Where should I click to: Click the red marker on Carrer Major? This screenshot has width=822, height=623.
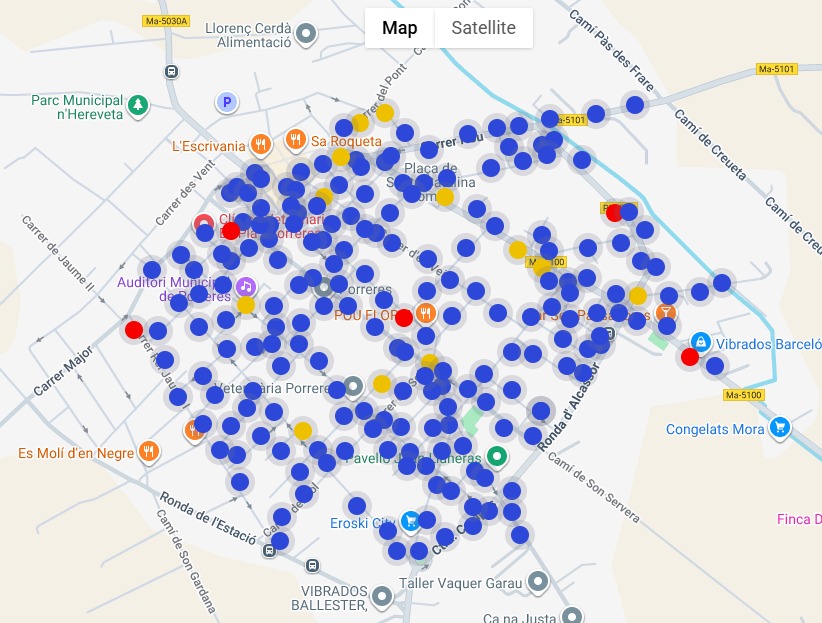[x=134, y=329]
